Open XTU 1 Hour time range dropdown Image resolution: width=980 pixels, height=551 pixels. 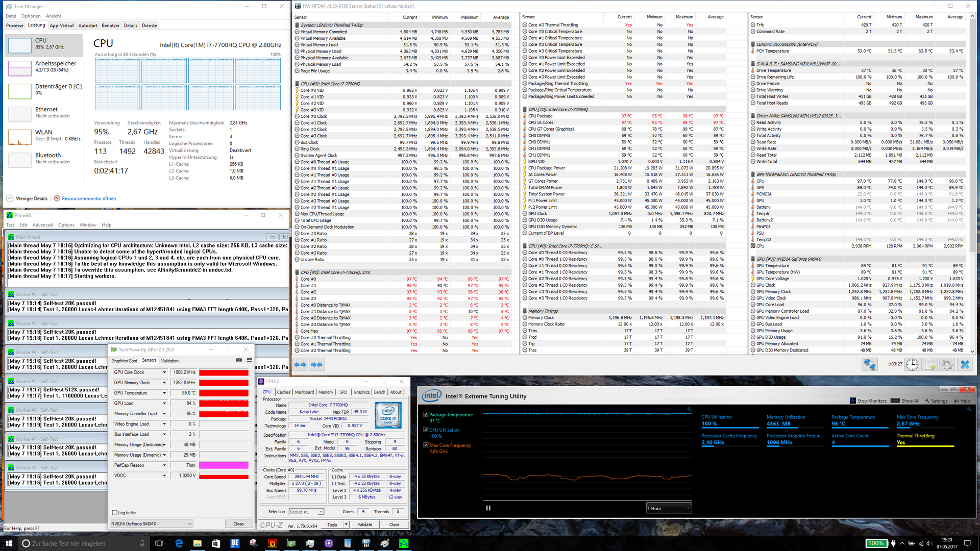tap(669, 508)
